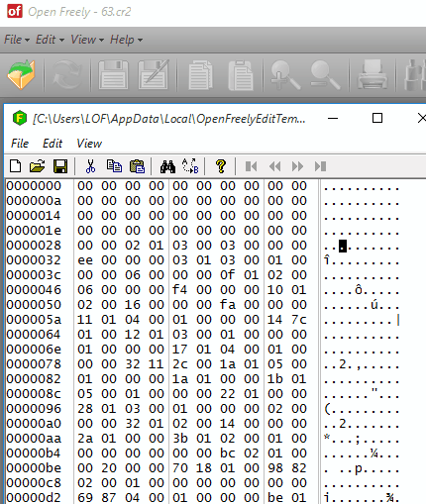
Task: Select byte '1b' in row 0000082
Action: pyautogui.click(x=275, y=379)
